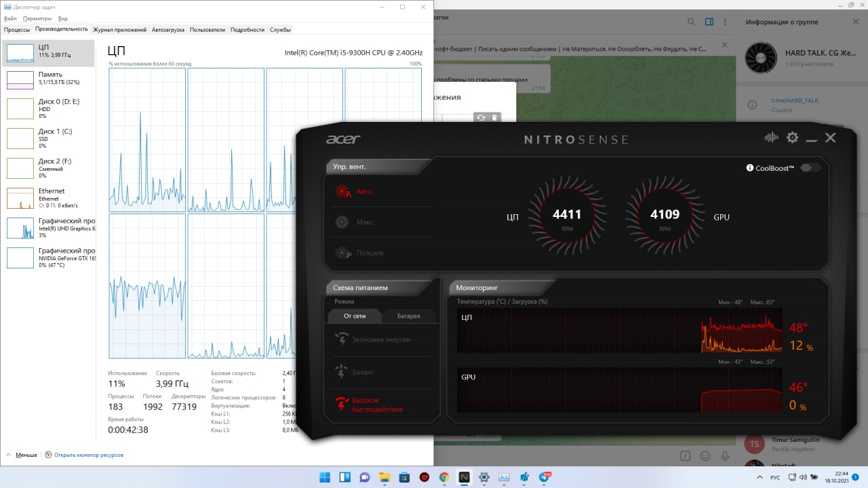Open Chrome on taskbar

[x=444, y=477]
